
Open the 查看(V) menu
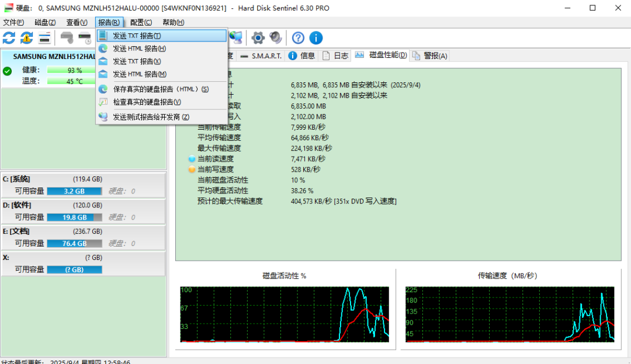tap(77, 23)
